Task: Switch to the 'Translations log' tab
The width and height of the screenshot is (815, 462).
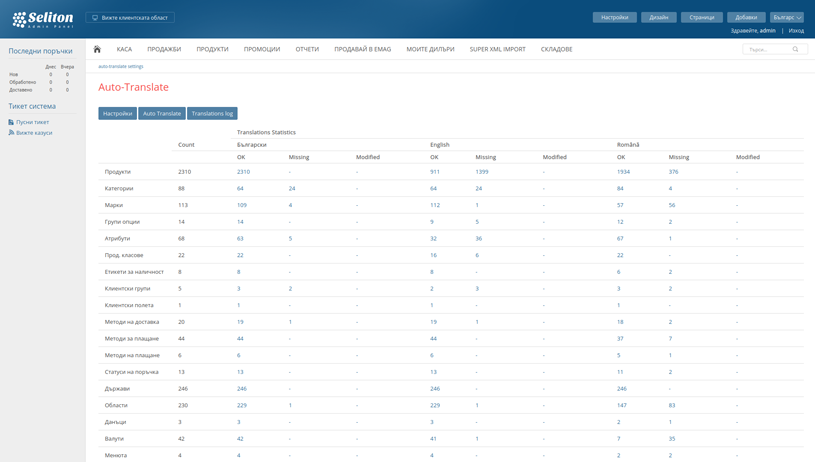Action: point(212,114)
